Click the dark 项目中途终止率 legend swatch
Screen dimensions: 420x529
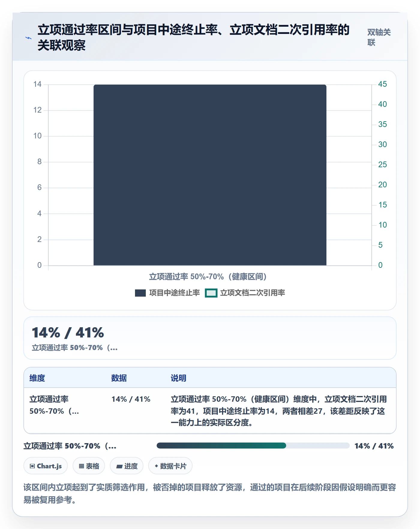click(140, 293)
